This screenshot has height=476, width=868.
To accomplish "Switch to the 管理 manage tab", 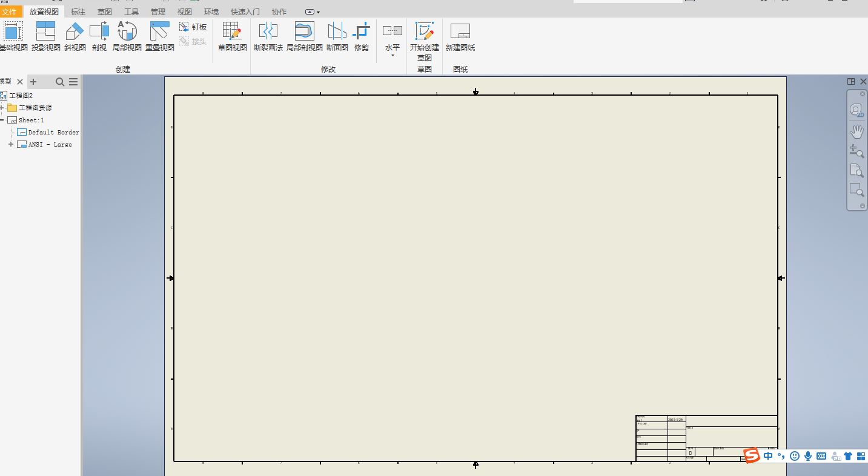I will pos(158,12).
